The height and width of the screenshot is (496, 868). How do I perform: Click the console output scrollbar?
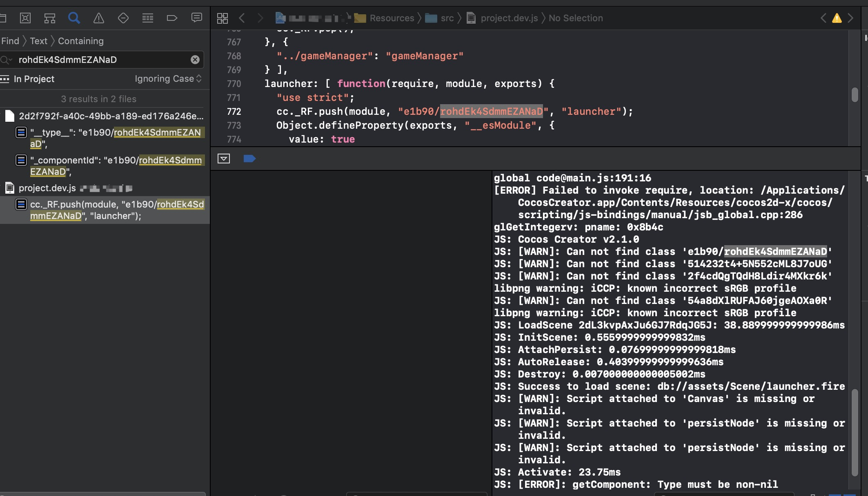[x=855, y=432]
